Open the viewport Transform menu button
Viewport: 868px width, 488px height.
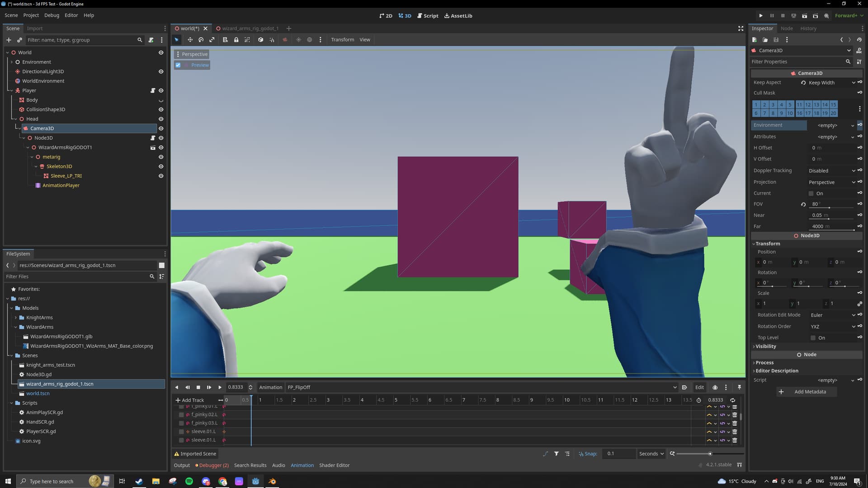(342, 40)
